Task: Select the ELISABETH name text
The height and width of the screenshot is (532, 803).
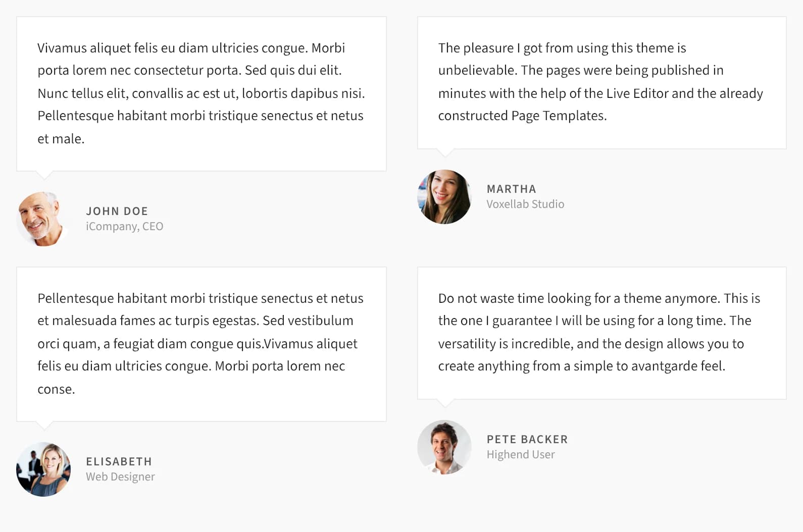Action: (119, 461)
